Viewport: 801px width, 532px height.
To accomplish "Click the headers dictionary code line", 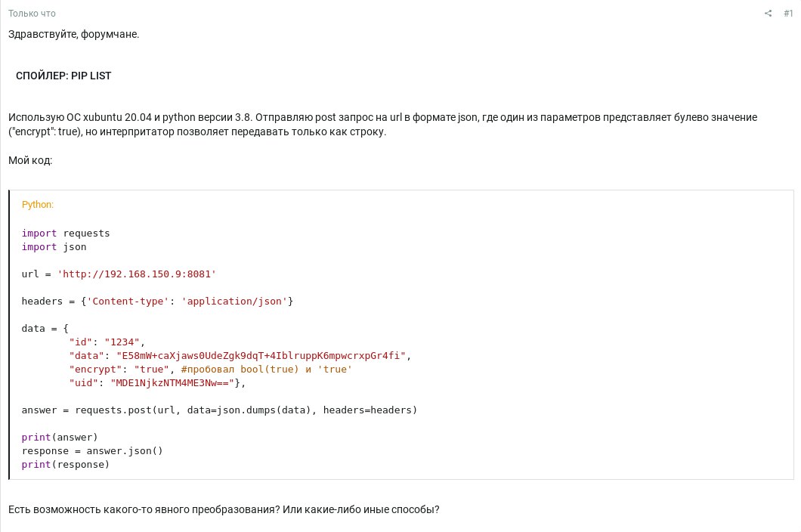I will (x=157, y=301).
